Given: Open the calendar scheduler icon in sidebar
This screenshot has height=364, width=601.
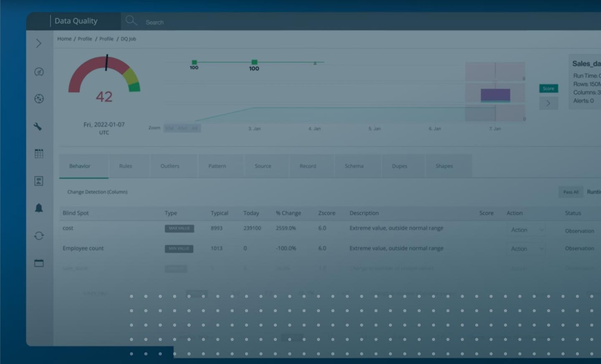Looking at the screenshot, I should point(39,263).
